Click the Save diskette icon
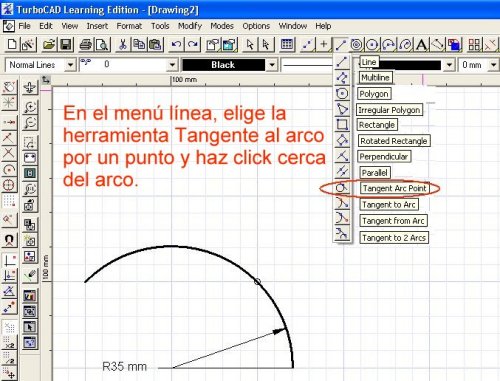Image resolution: width=500 pixels, height=381 pixels. pyautogui.click(x=66, y=44)
